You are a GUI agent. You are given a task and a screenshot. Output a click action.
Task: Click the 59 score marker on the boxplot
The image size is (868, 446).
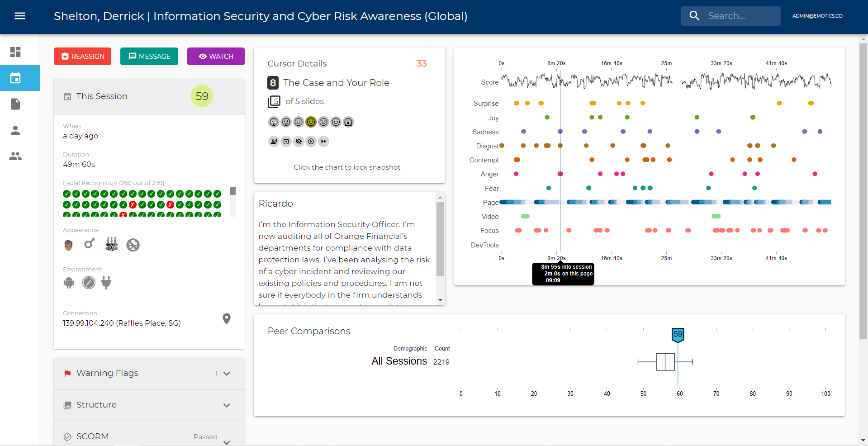(x=678, y=335)
